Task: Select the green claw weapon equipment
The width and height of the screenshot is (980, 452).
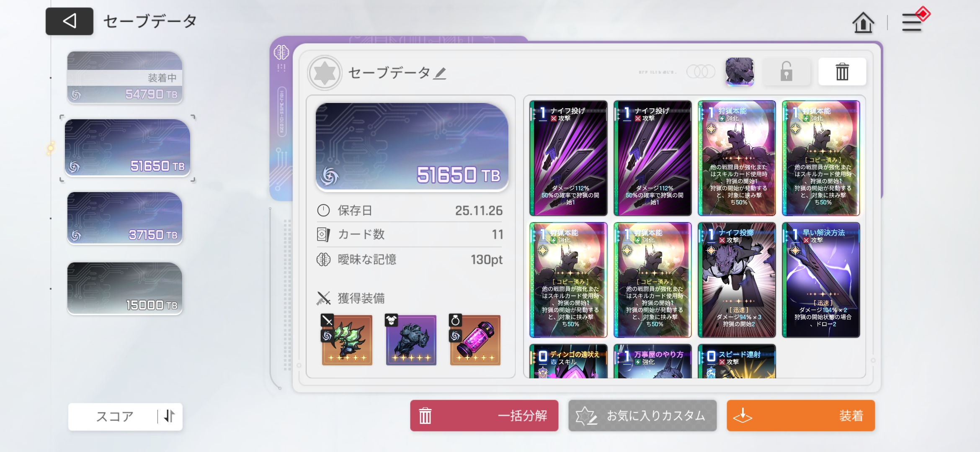Action: tap(347, 339)
